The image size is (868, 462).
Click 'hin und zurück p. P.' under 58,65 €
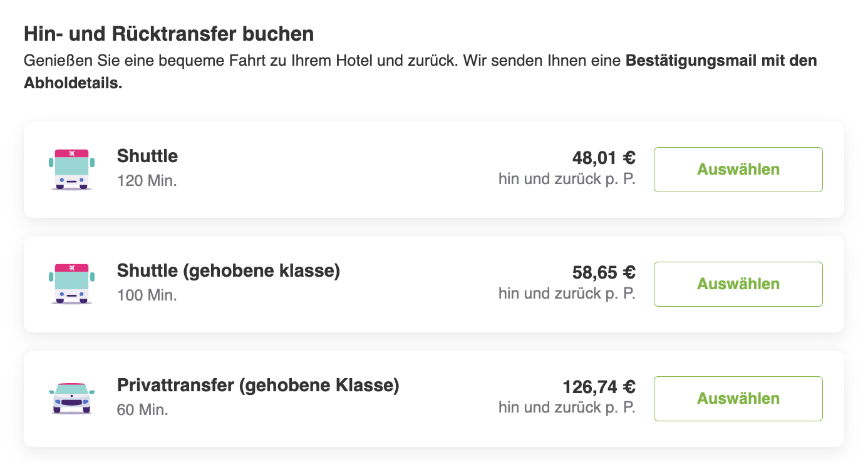coord(567,294)
